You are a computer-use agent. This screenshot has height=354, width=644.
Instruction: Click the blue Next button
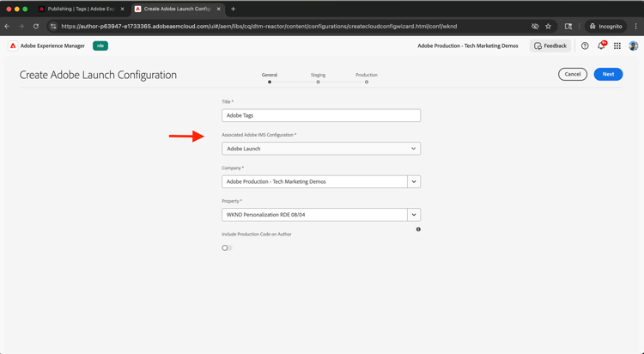pos(608,75)
